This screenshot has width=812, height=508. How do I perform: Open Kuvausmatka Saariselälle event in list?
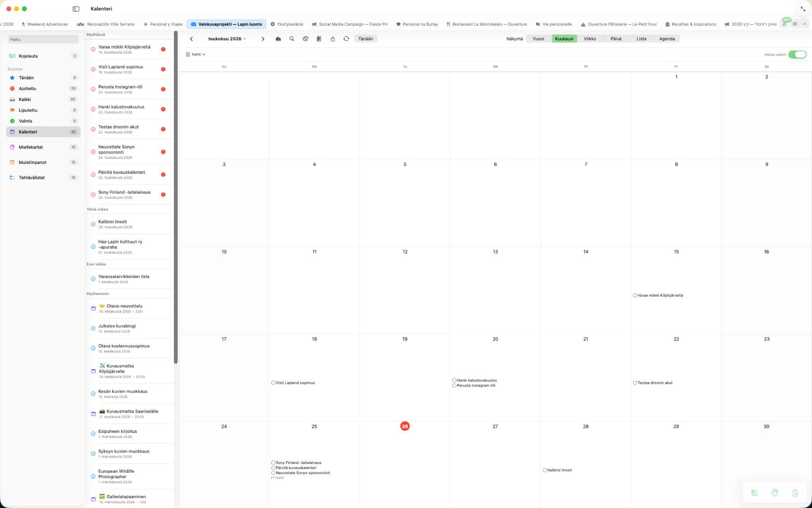pyautogui.click(x=129, y=414)
